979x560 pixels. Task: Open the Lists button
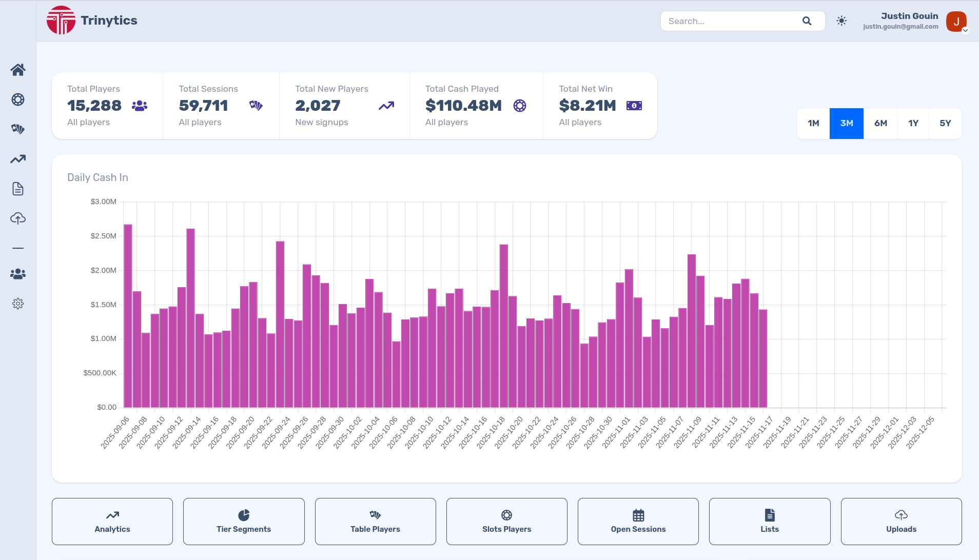point(770,522)
